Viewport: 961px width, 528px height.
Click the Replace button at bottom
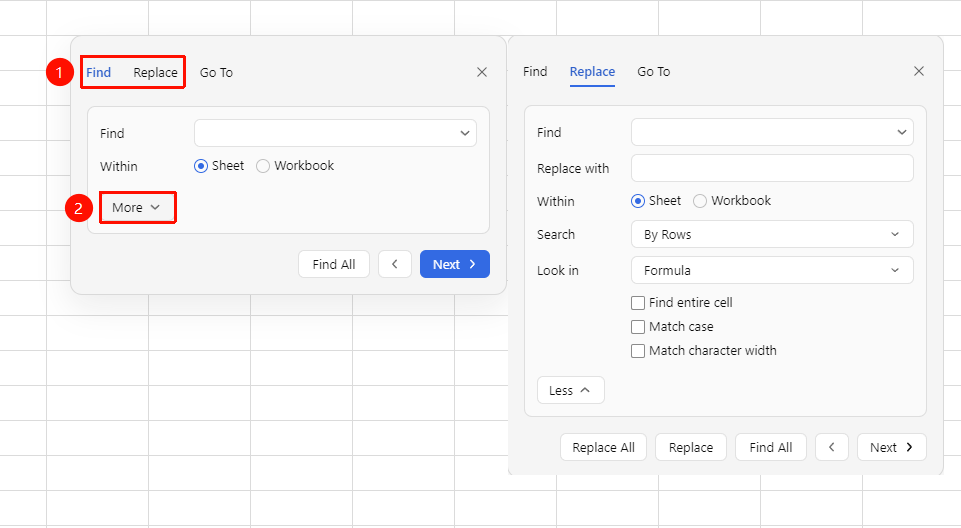click(x=691, y=447)
